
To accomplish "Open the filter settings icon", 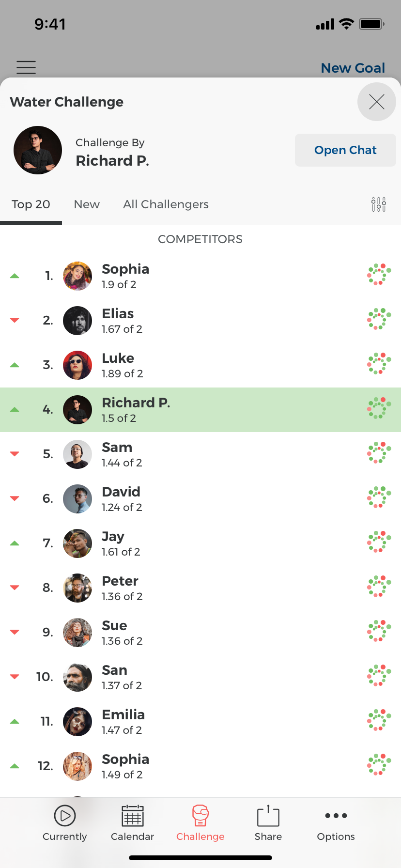I will (378, 204).
